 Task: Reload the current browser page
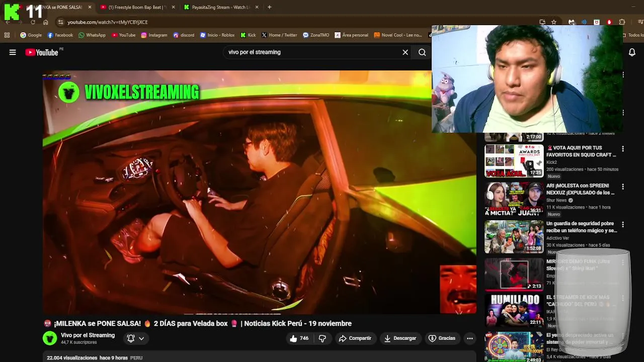(x=33, y=22)
